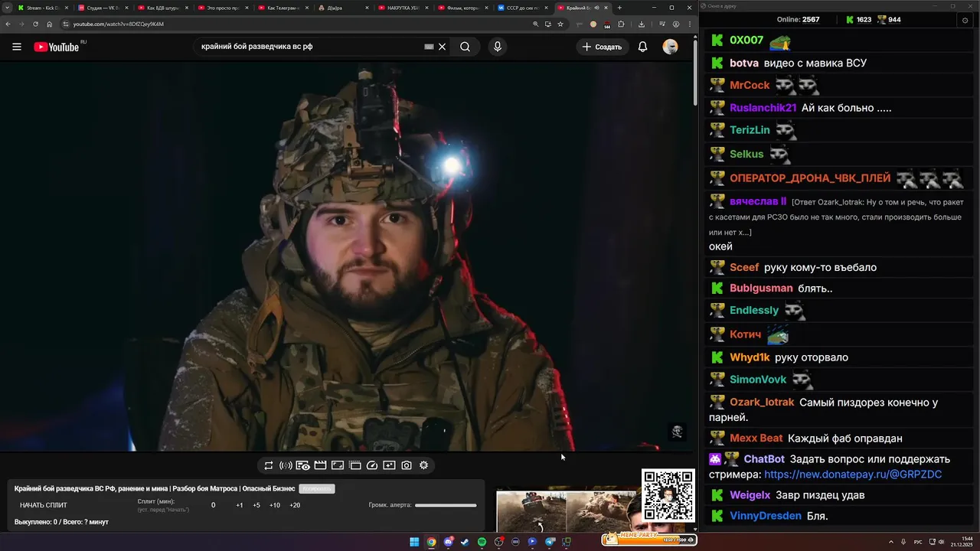
Task: Click the ChatBot username in chat
Action: click(764, 459)
